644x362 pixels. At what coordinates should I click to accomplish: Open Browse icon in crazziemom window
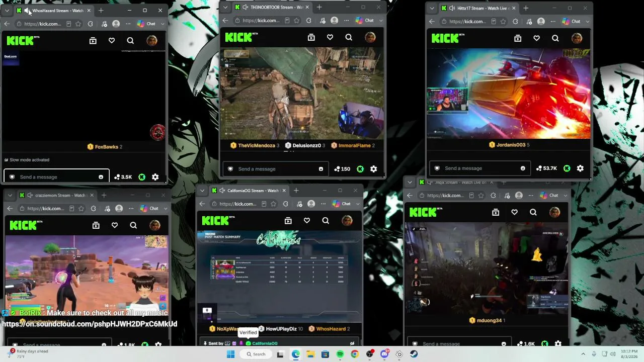coord(96,225)
